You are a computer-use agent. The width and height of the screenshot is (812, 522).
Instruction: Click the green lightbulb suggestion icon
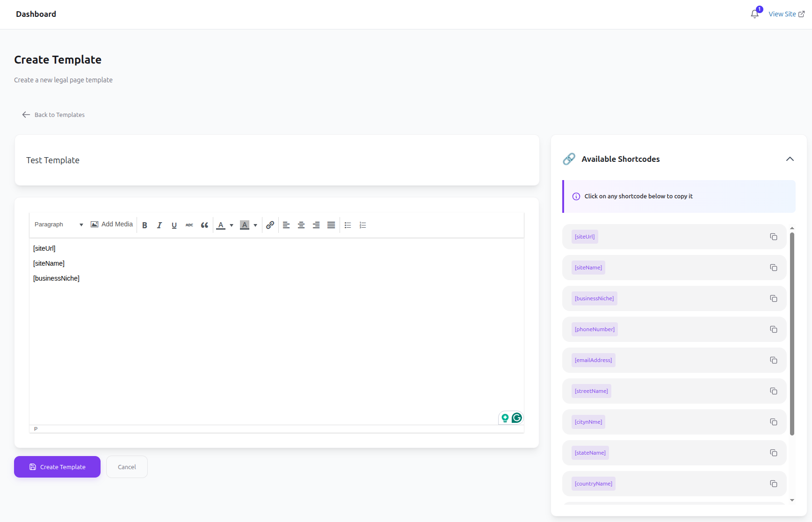505,418
